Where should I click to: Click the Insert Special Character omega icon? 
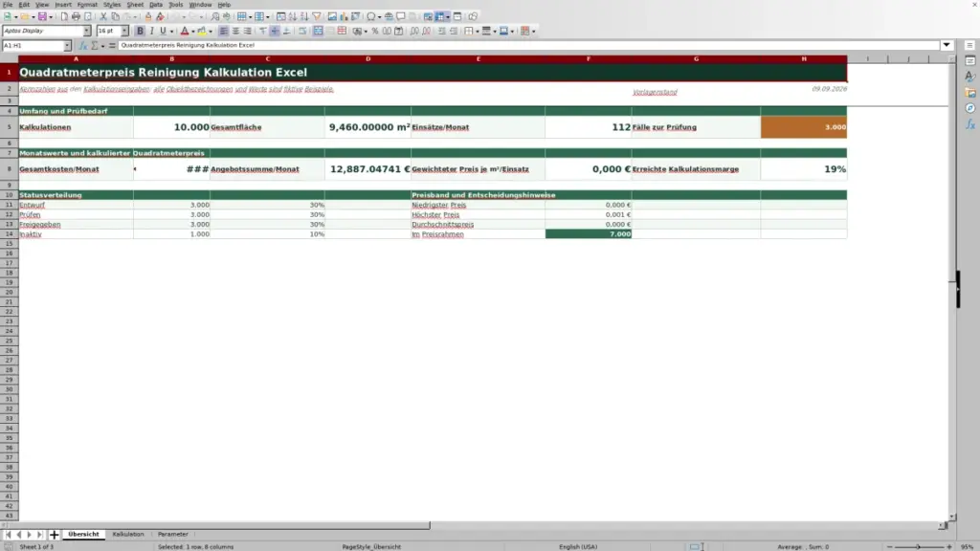click(371, 17)
